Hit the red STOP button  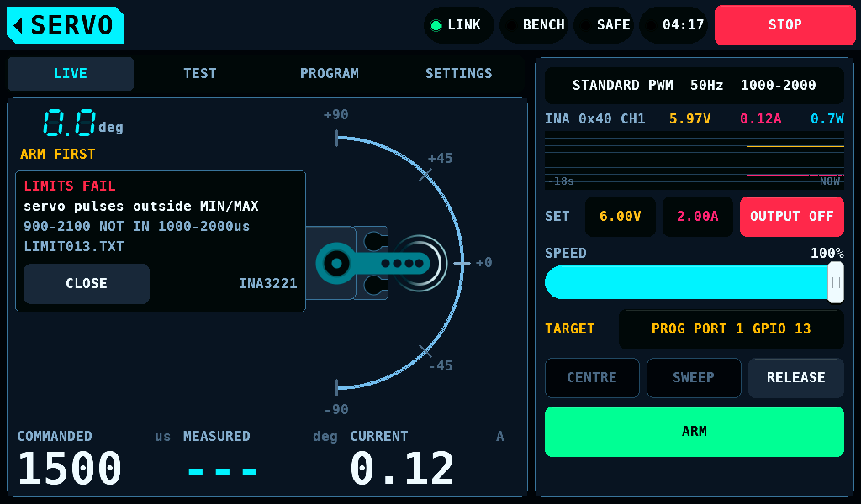point(784,25)
